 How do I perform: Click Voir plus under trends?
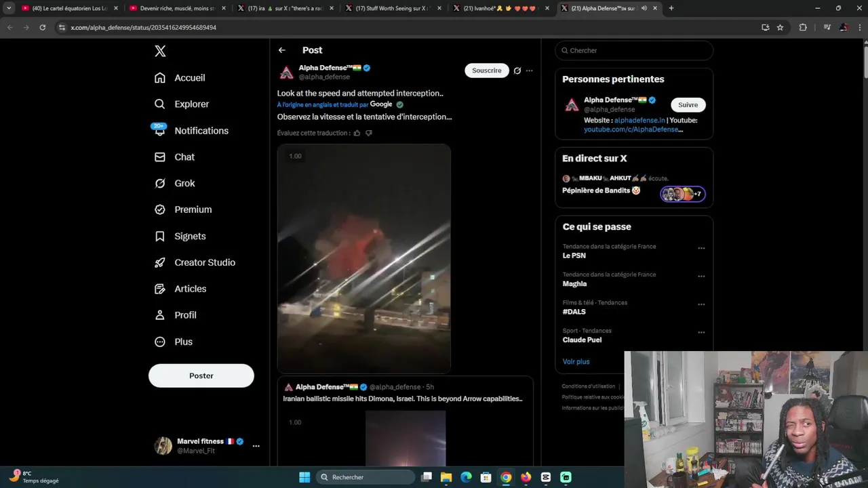[x=576, y=362]
